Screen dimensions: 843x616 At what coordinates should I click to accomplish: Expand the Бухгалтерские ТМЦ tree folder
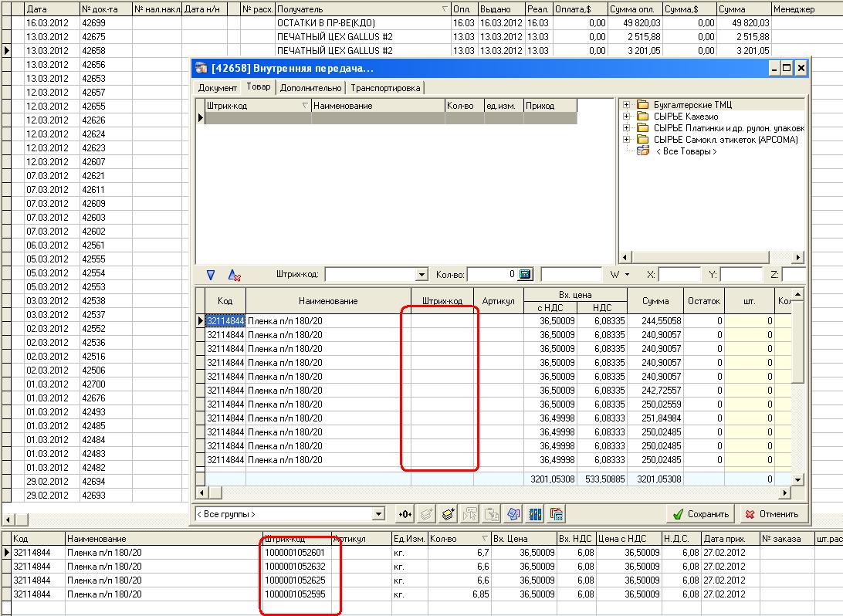pyautogui.click(x=627, y=105)
